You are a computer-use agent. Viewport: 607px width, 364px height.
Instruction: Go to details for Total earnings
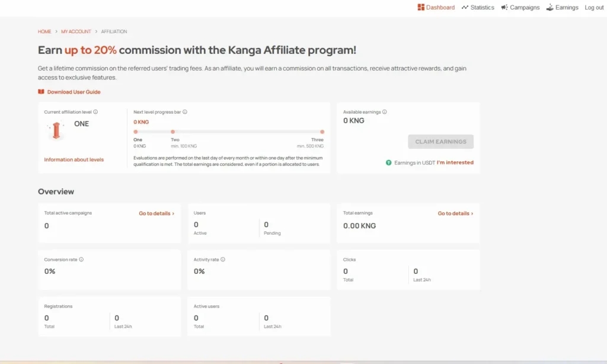(x=456, y=213)
